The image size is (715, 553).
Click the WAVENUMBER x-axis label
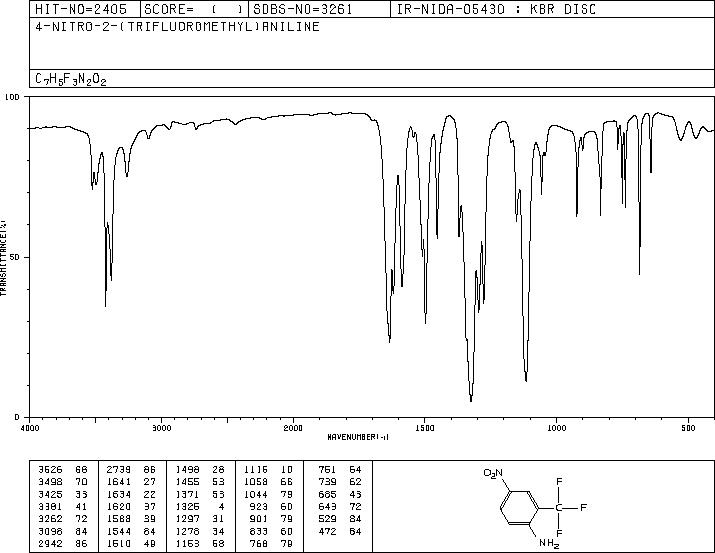(358, 437)
